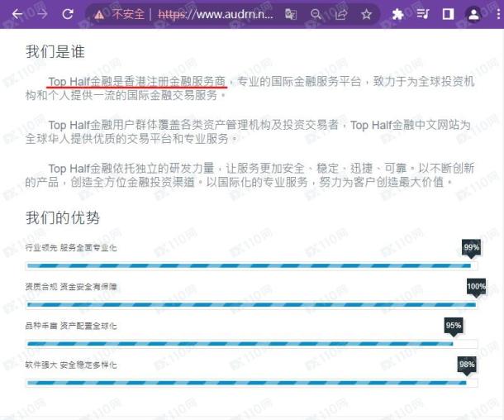Click the 不安全 security label
The height and width of the screenshot is (420, 504).
point(128,14)
